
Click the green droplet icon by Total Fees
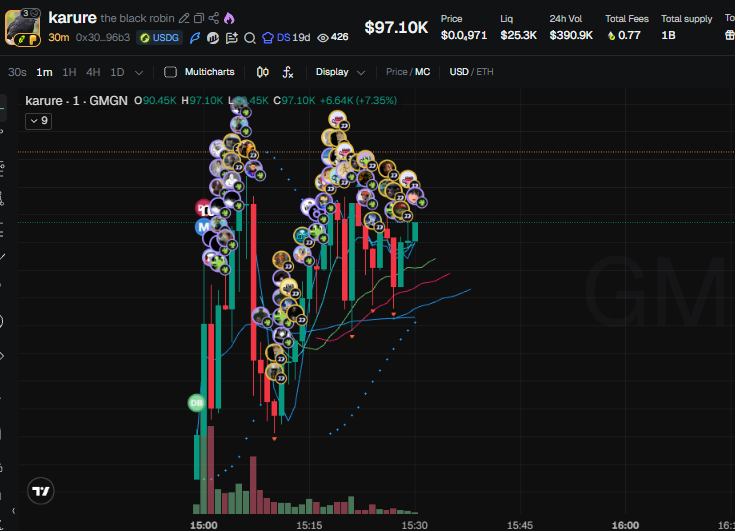click(611, 36)
